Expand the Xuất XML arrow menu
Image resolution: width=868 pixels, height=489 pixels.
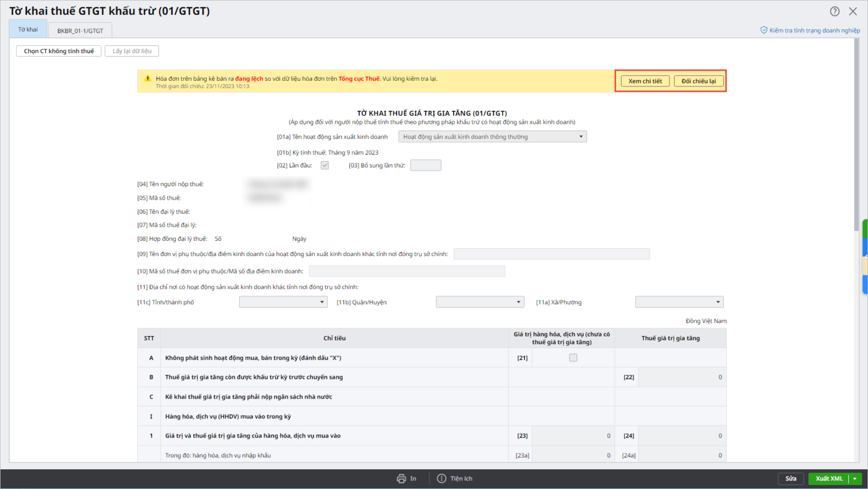pos(855,479)
